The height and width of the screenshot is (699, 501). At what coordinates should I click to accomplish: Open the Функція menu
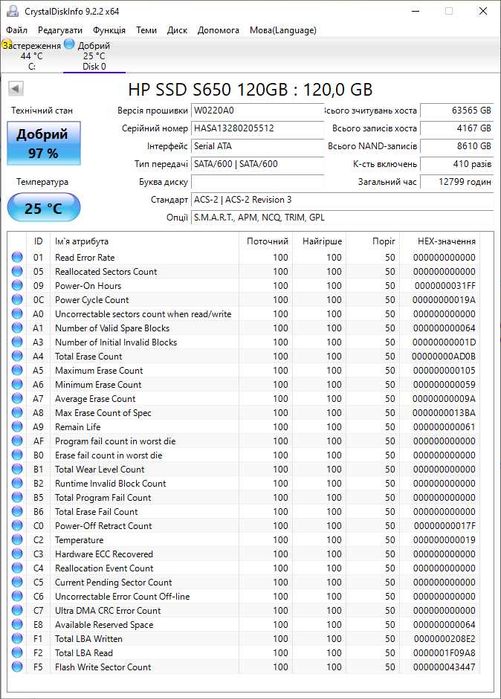pyautogui.click(x=109, y=30)
